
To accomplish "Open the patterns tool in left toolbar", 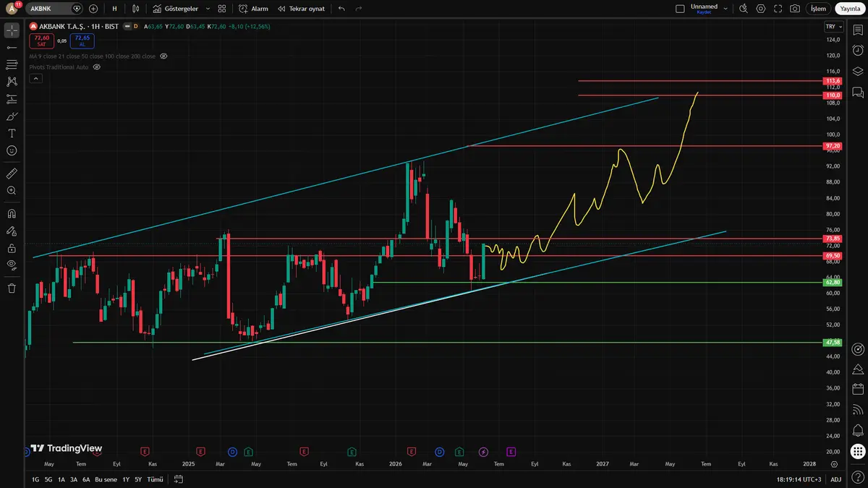I will tap(11, 82).
